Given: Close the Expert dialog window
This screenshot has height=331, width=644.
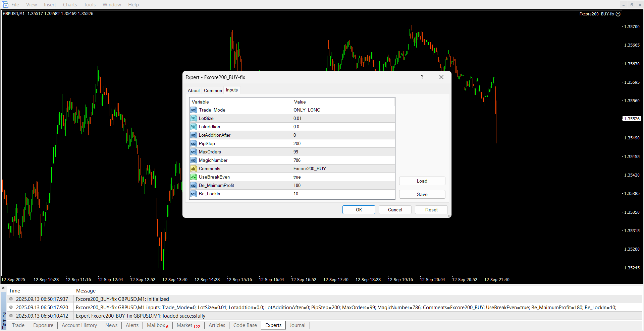Looking at the screenshot, I should click(441, 77).
